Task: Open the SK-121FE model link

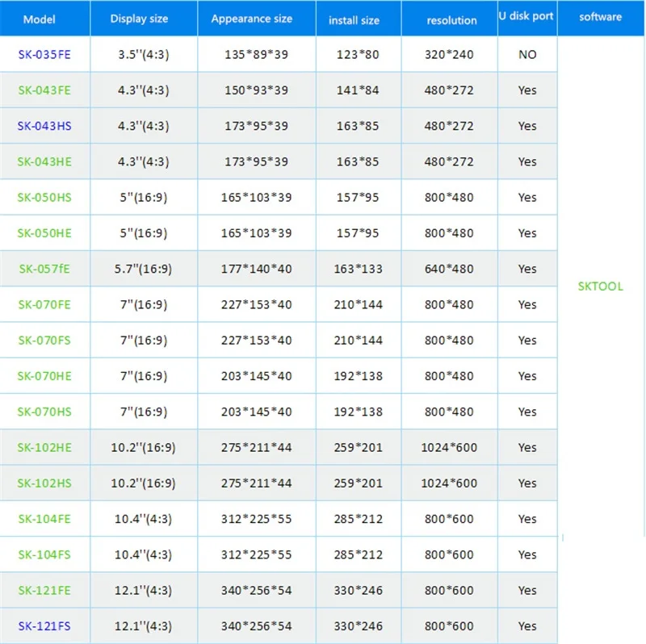Action: 44,591
